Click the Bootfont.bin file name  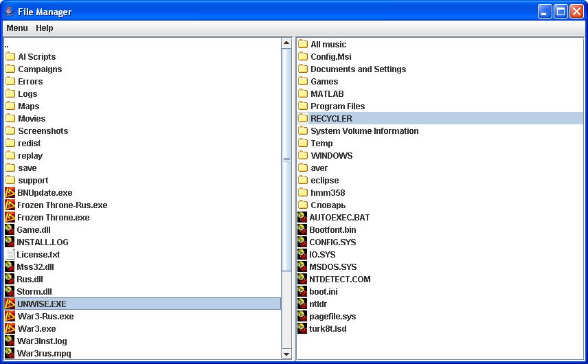(x=332, y=230)
